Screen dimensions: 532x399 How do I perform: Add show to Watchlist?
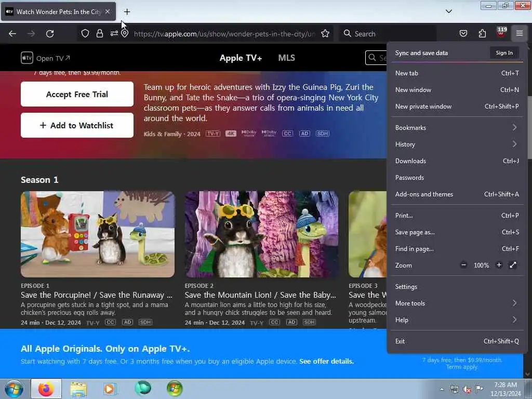pos(77,126)
